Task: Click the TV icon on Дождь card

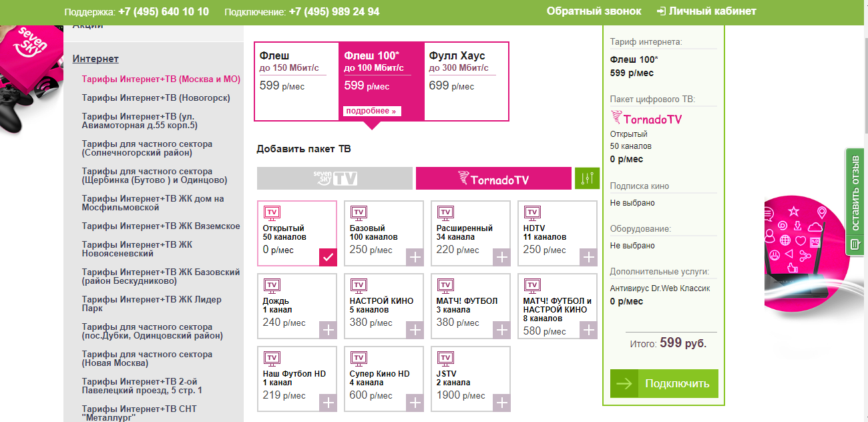Action: (272, 286)
